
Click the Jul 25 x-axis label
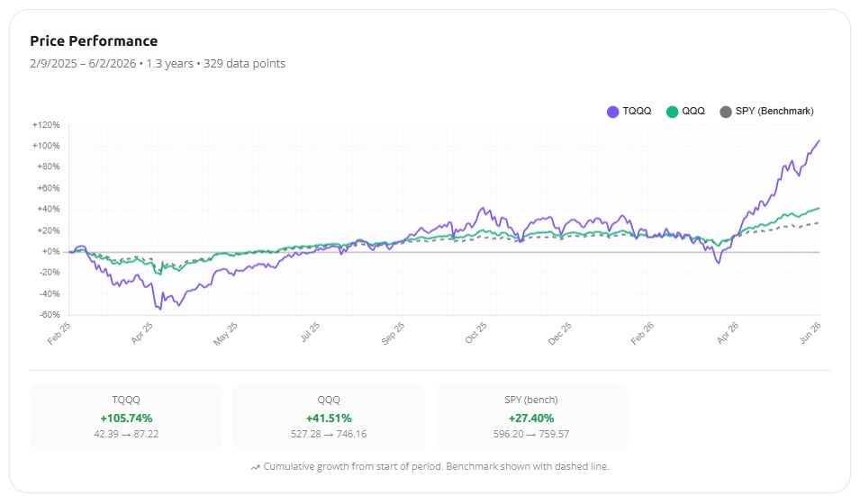(x=310, y=332)
